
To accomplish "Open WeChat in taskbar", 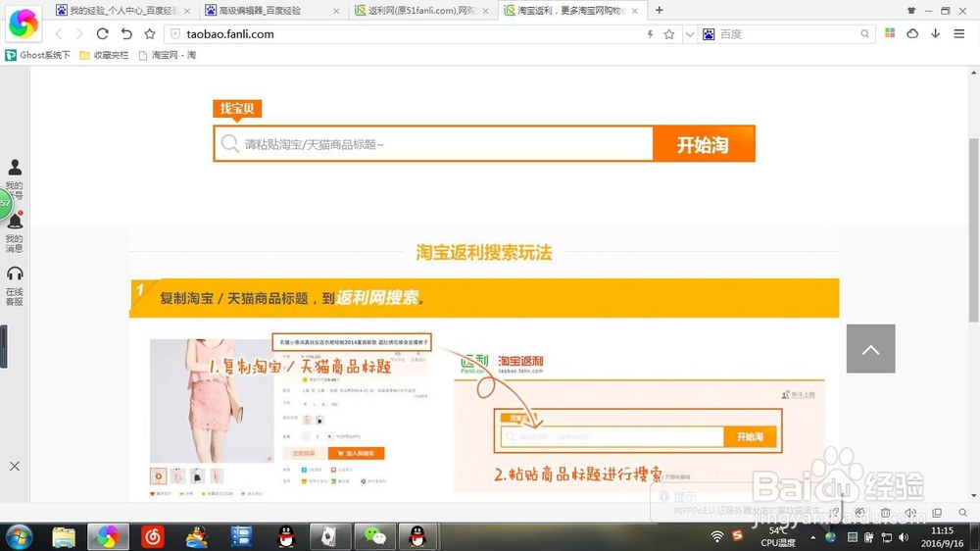I will pos(374,536).
